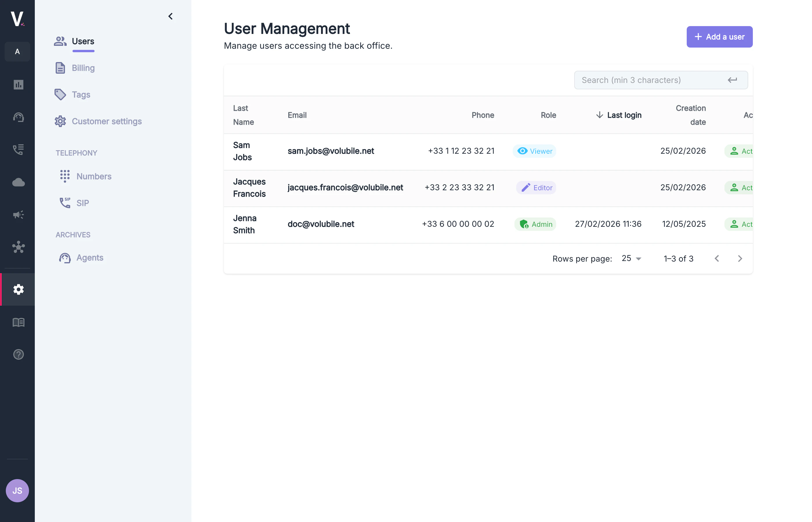812x522 pixels.
Task: Click the Add a user button
Action: click(719, 37)
